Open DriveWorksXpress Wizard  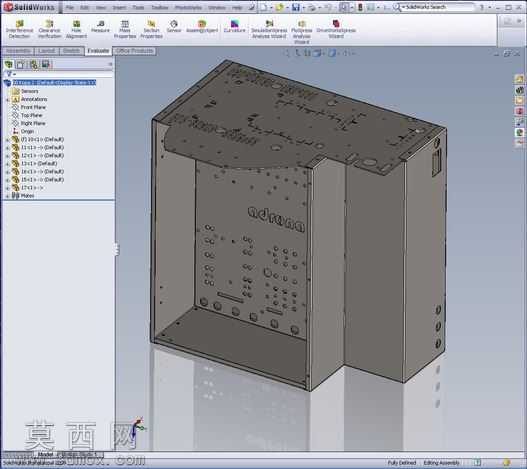click(336, 29)
